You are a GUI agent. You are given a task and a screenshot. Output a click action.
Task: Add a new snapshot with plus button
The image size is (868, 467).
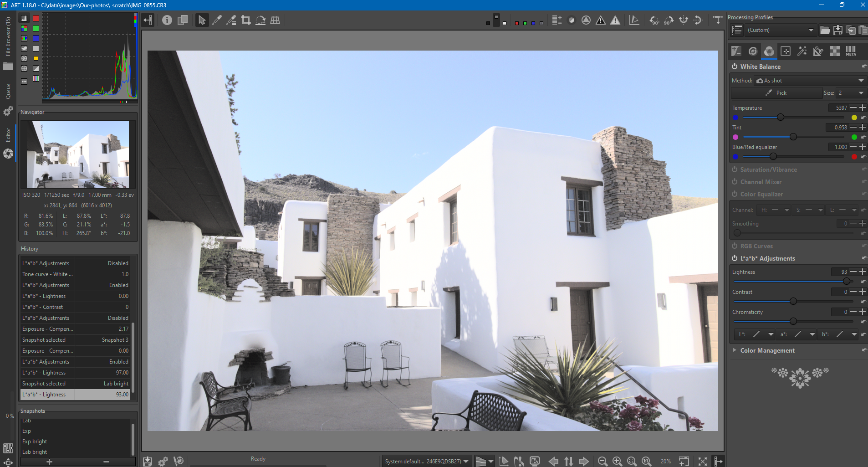click(49, 462)
